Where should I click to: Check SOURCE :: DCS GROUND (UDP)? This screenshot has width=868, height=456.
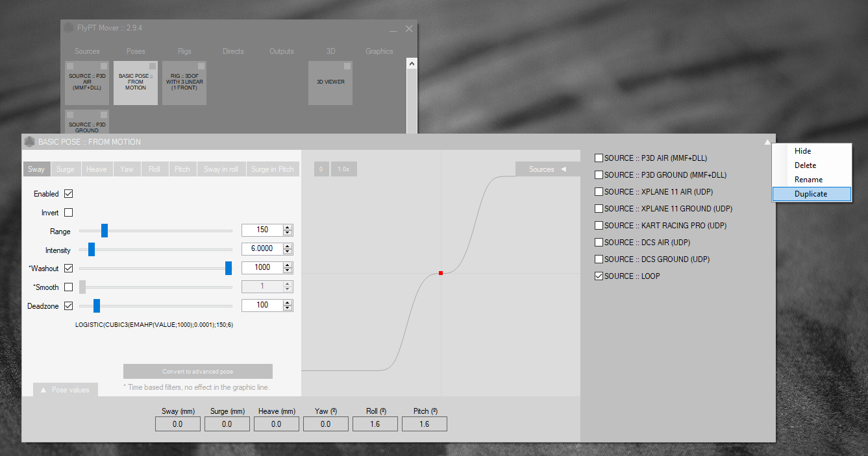[x=599, y=259]
